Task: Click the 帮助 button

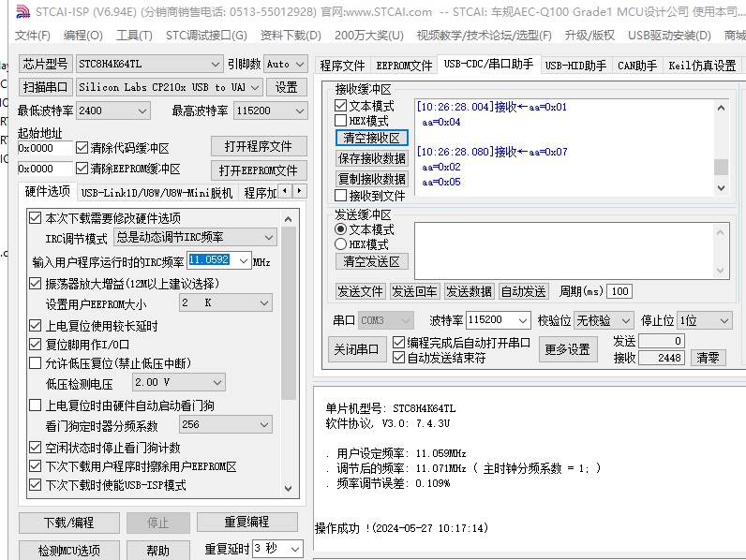Action: point(158,551)
